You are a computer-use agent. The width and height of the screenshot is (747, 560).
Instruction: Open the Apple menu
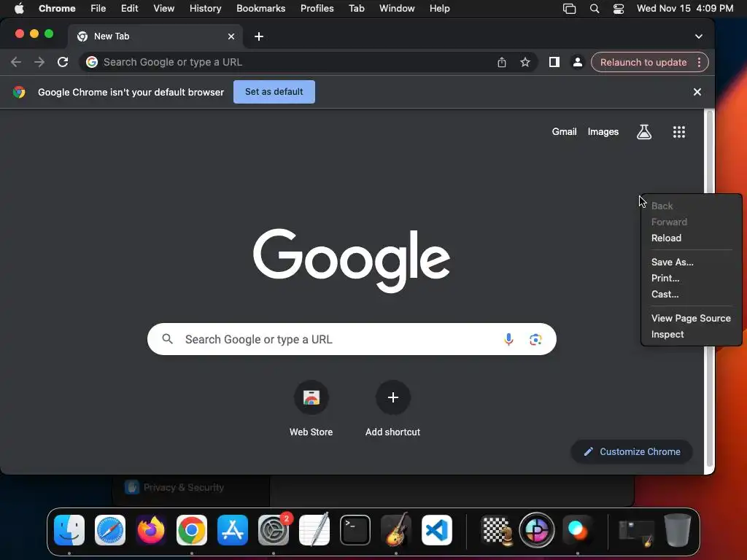point(19,9)
